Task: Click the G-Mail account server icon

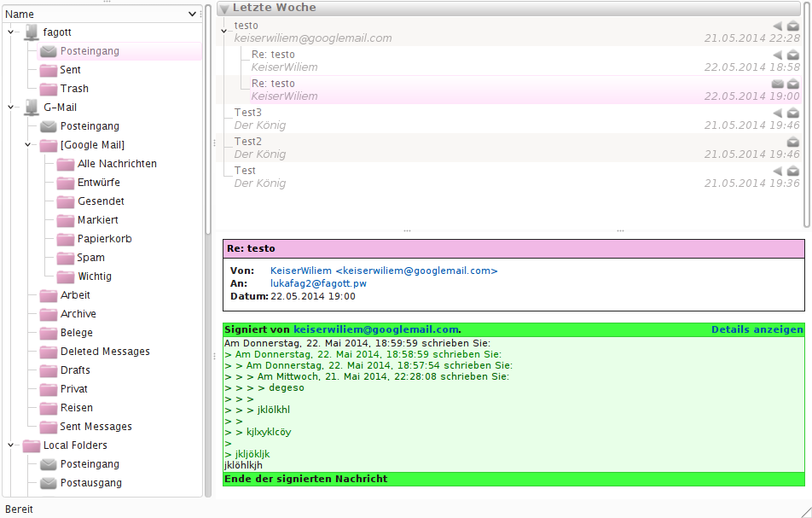Action: 32,108
